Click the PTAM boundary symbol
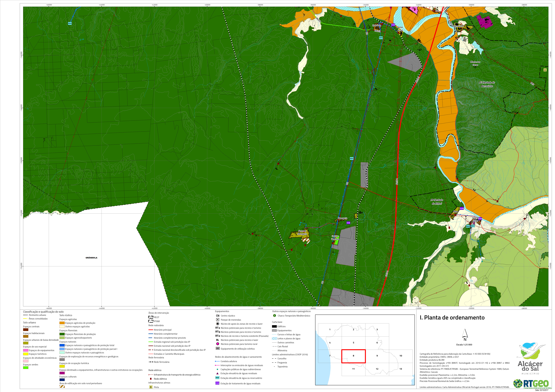 tap(151, 321)
